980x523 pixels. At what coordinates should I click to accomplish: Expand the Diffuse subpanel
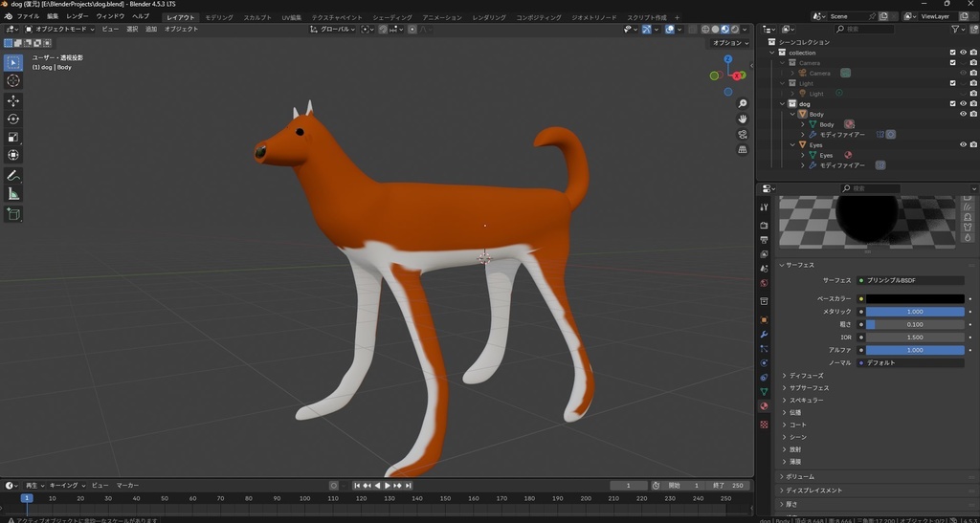pyautogui.click(x=785, y=376)
